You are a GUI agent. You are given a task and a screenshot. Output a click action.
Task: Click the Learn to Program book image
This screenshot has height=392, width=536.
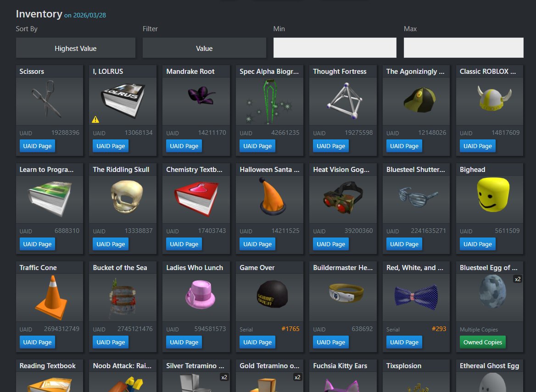click(50, 199)
